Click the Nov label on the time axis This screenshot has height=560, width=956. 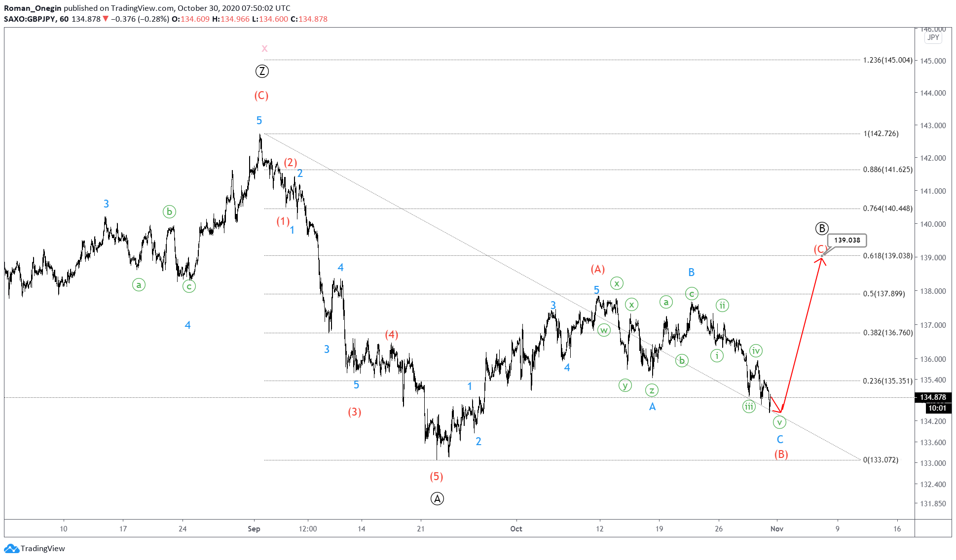[777, 528]
